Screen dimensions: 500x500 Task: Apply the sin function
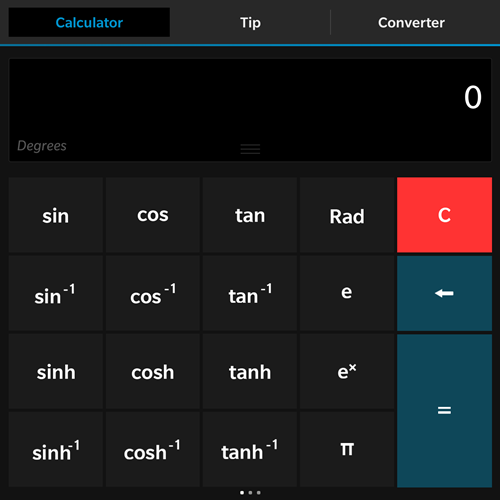point(56,215)
